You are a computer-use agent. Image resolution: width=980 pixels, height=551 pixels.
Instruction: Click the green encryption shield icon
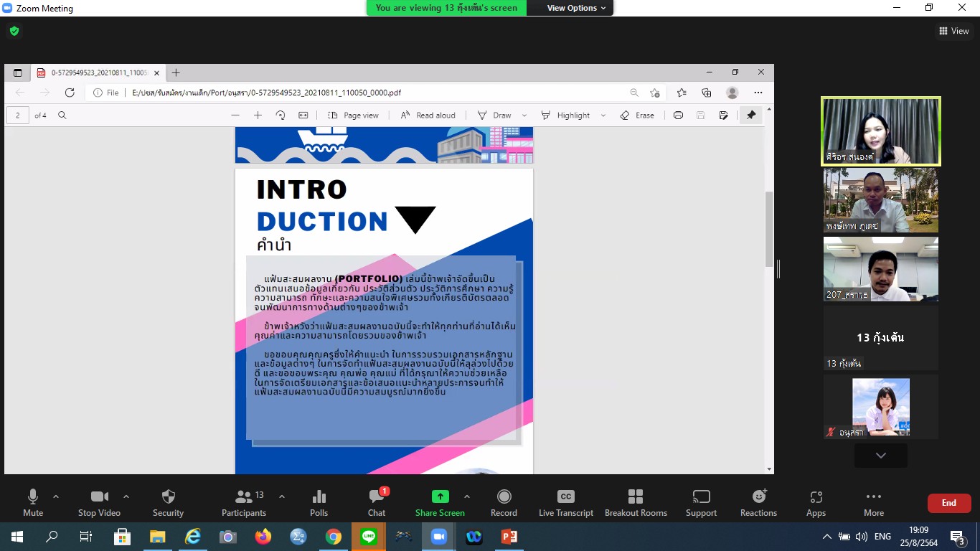[x=14, y=31]
